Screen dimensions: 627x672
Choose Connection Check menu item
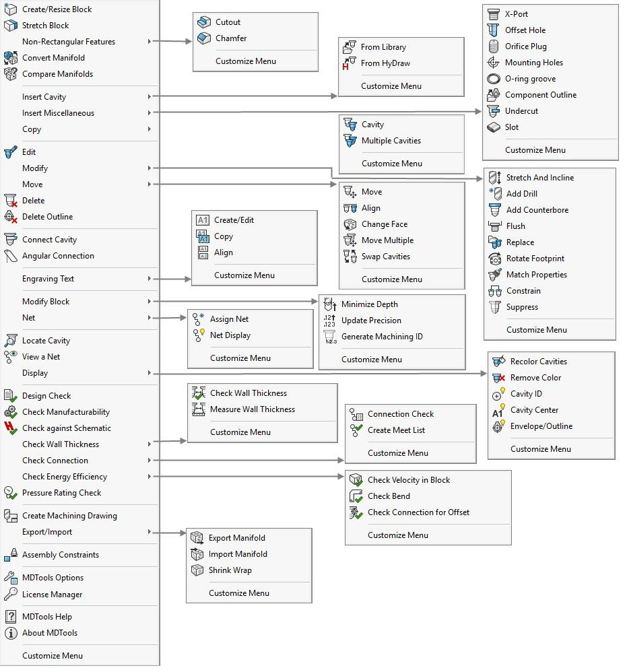point(411,414)
